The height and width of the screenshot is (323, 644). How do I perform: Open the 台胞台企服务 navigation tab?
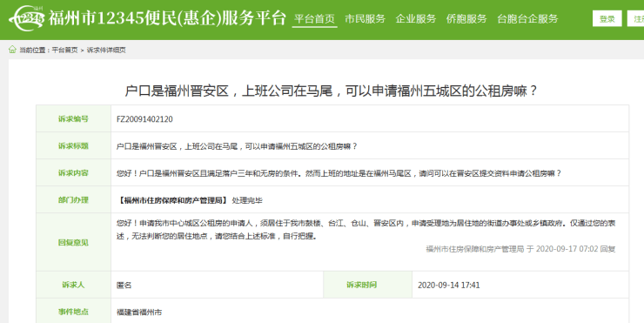coord(527,19)
